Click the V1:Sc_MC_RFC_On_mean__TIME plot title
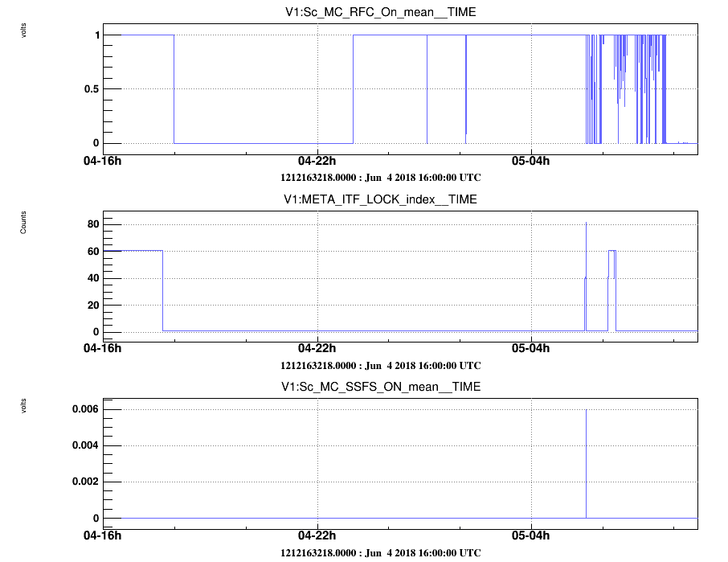This screenshot has width=728, height=562. pos(380,12)
